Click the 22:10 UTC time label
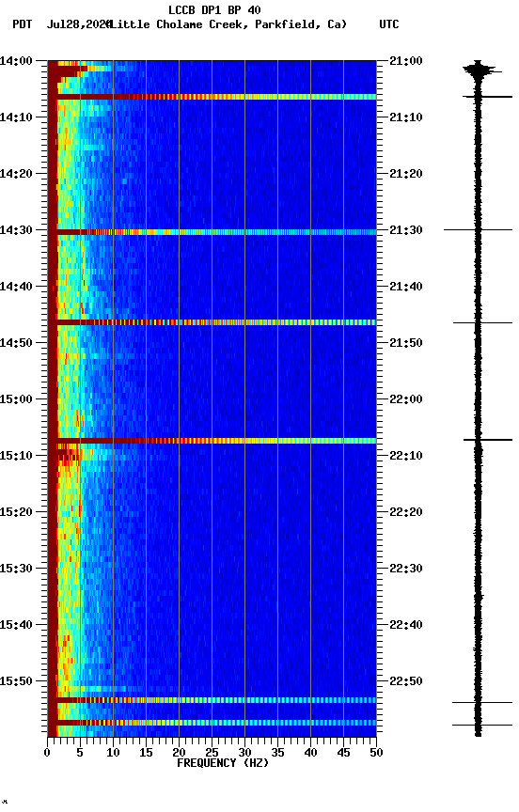This screenshot has width=519, height=812. coord(406,456)
